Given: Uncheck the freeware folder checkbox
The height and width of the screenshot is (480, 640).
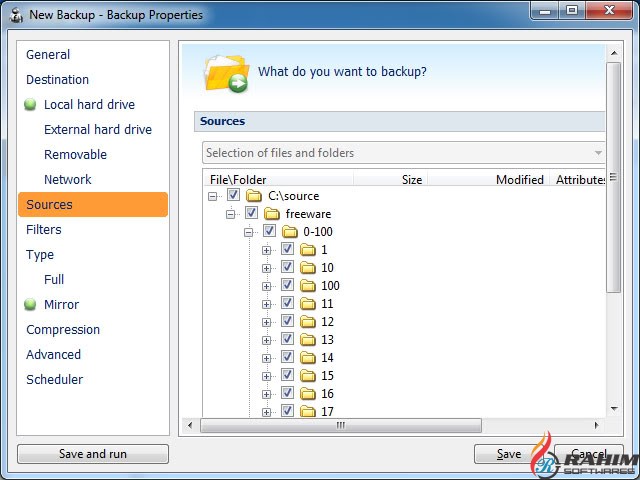Looking at the screenshot, I should click(x=251, y=213).
